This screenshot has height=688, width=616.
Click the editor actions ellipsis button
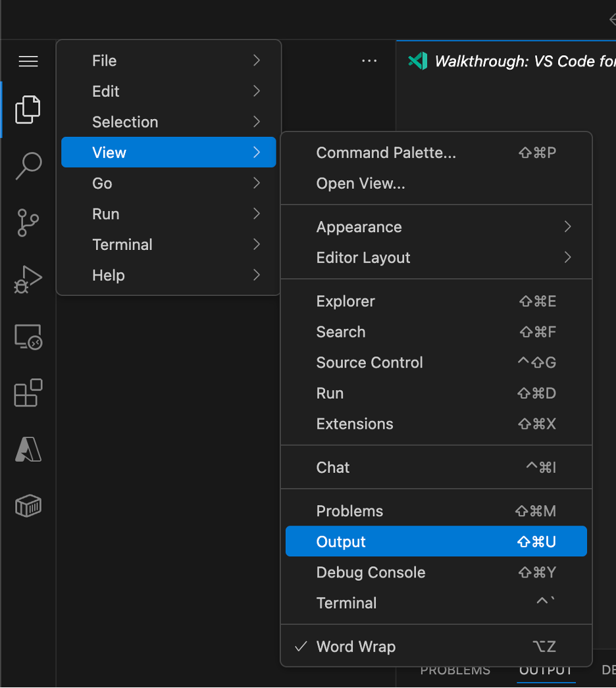coord(369,61)
